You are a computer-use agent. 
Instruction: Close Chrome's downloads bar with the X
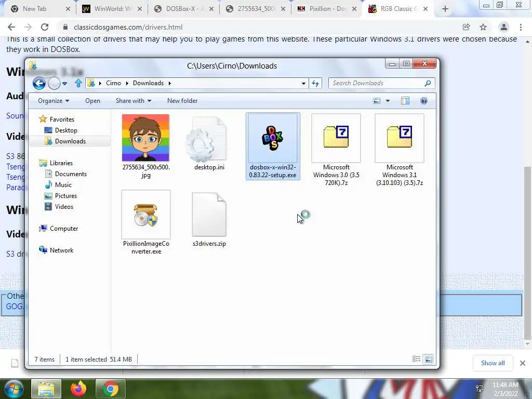click(x=523, y=363)
